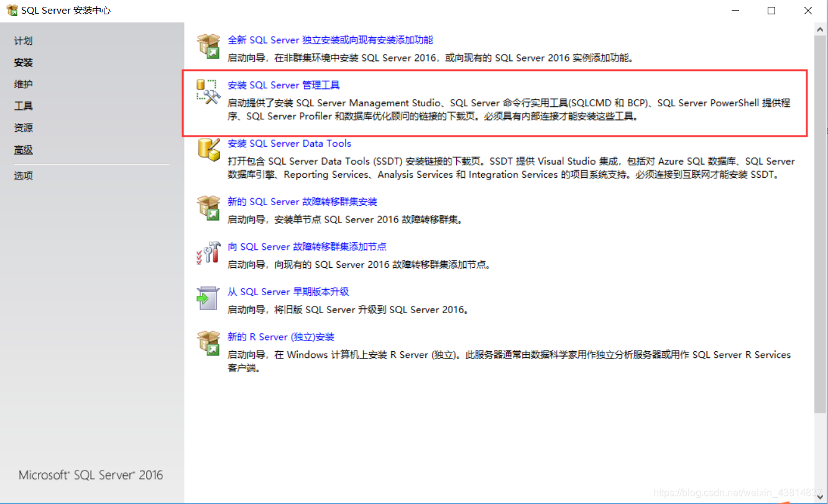Viewport: 828px width, 504px height.
Task: Click the new failover cluster installation icon
Action: coord(209,208)
